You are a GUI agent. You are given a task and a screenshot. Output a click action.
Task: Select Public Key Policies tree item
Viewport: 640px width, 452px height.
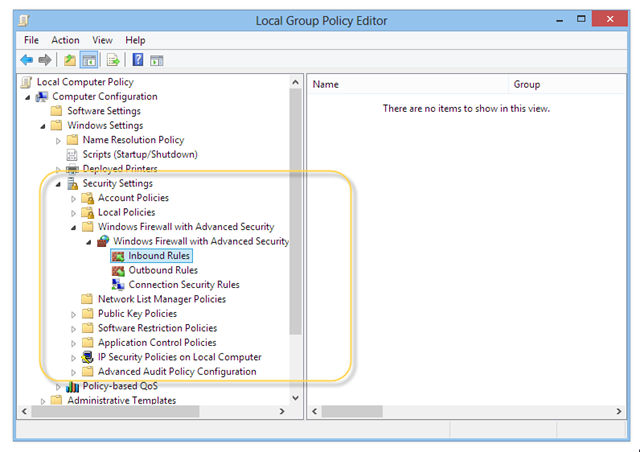pyautogui.click(x=137, y=314)
